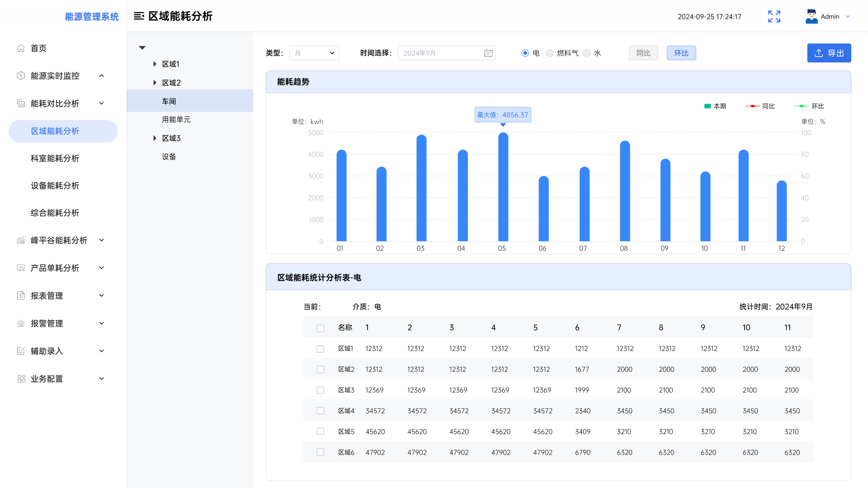
Task: Click the calendar icon in the date field
Action: click(x=488, y=53)
